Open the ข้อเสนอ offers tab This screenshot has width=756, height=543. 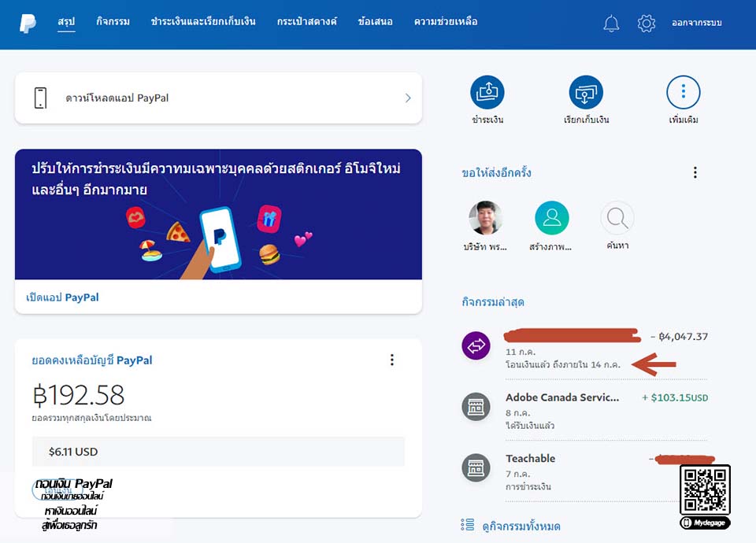[375, 22]
